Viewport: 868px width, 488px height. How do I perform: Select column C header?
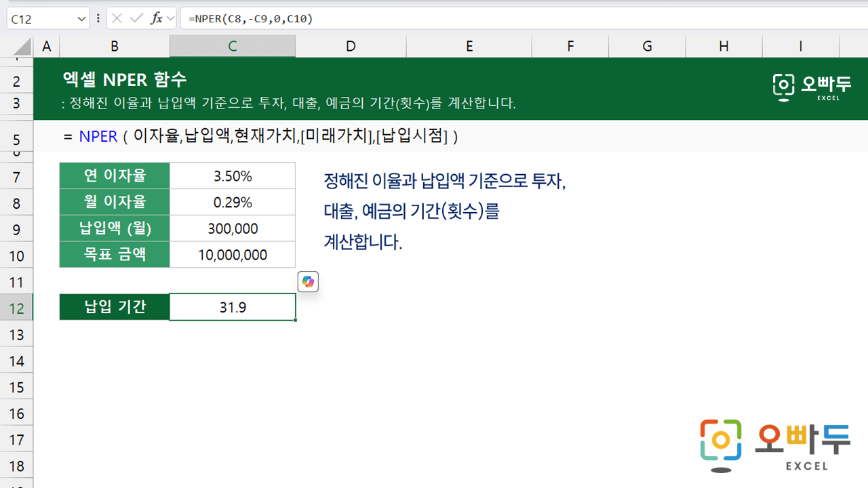(232, 46)
